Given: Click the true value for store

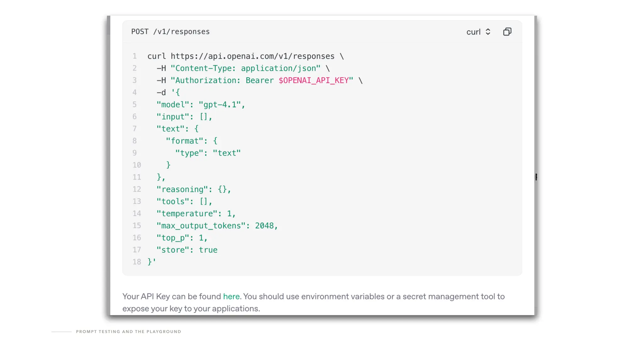Looking at the screenshot, I should [x=208, y=250].
